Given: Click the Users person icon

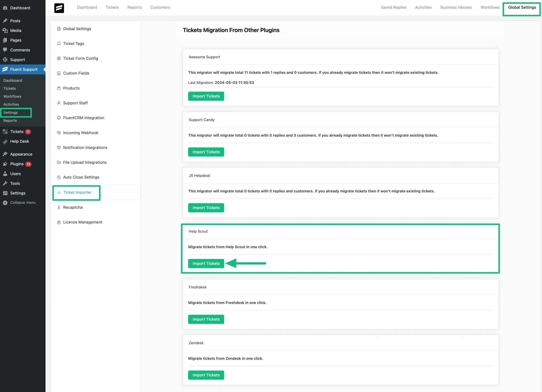Looking at the screenshot, I should click(5, 174).
